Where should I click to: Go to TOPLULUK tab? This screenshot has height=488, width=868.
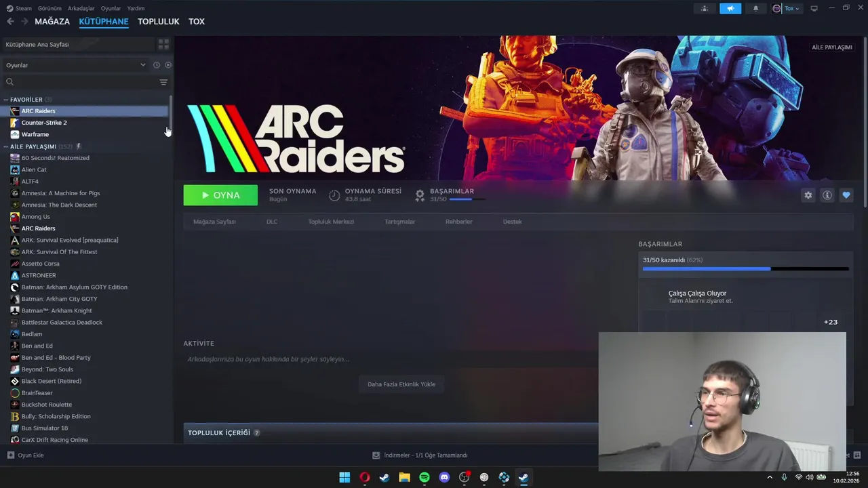[158, 22]
